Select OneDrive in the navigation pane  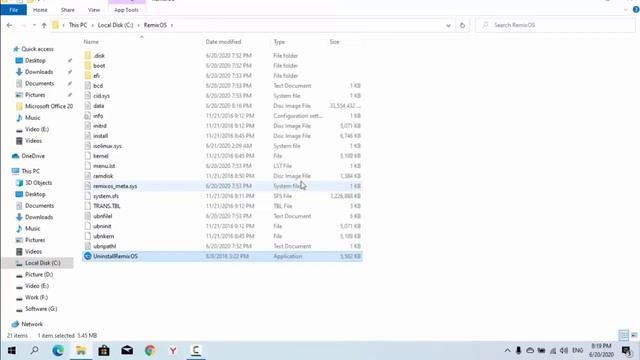[33, 156]
